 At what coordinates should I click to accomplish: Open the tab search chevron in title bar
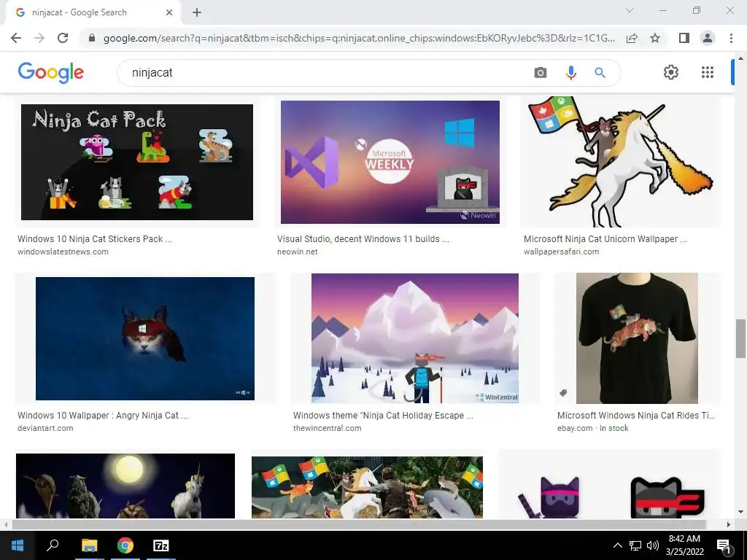(630, 10)
